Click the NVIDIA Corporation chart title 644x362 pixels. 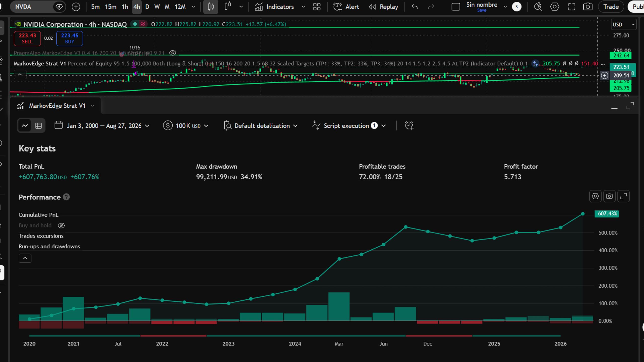click(x=75, y=24)
